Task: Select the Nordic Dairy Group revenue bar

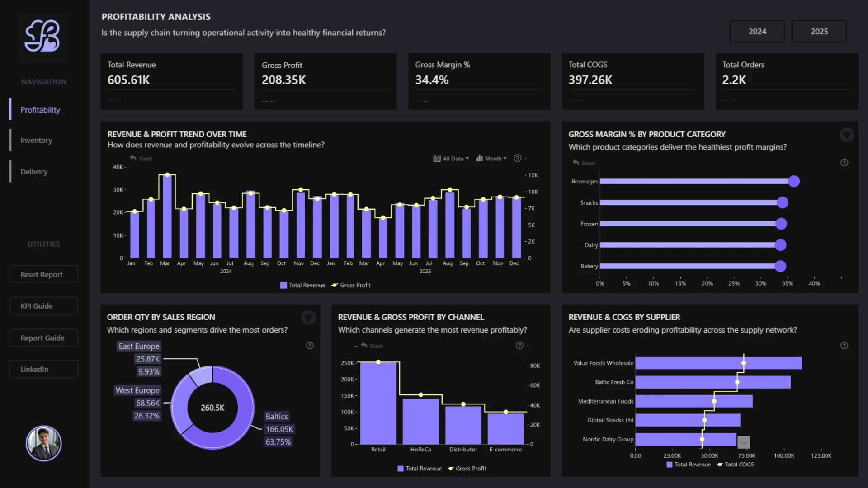Action: (x=686, y=439)
